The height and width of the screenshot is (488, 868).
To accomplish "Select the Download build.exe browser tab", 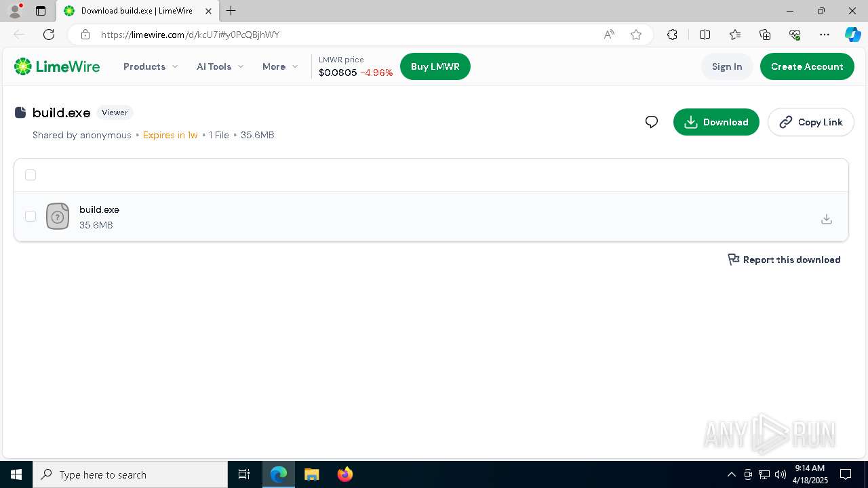I will [x=138, y=11].
